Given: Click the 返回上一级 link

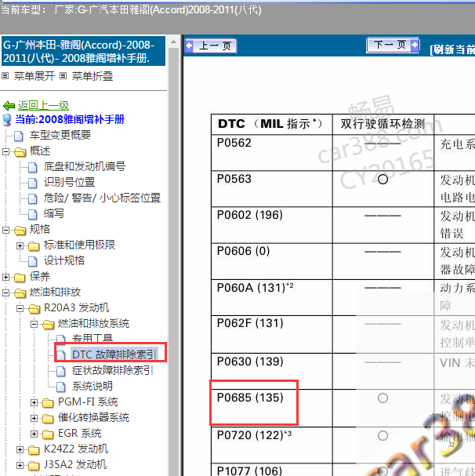Looking at the screenshot, I should click(x=43, y=106).
